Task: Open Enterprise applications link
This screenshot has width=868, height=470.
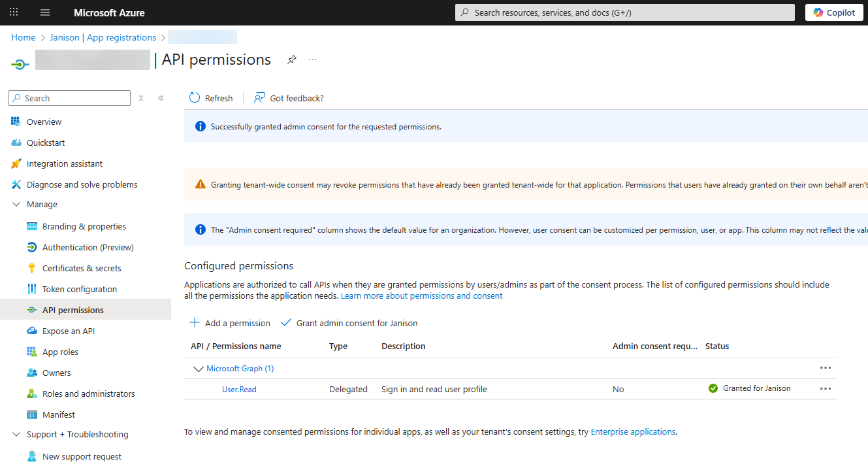Action: (633, 431)
